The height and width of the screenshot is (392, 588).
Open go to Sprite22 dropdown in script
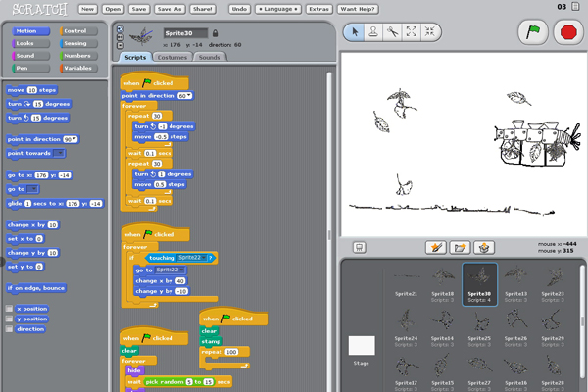pyautogui.click(x=181, y=269)
